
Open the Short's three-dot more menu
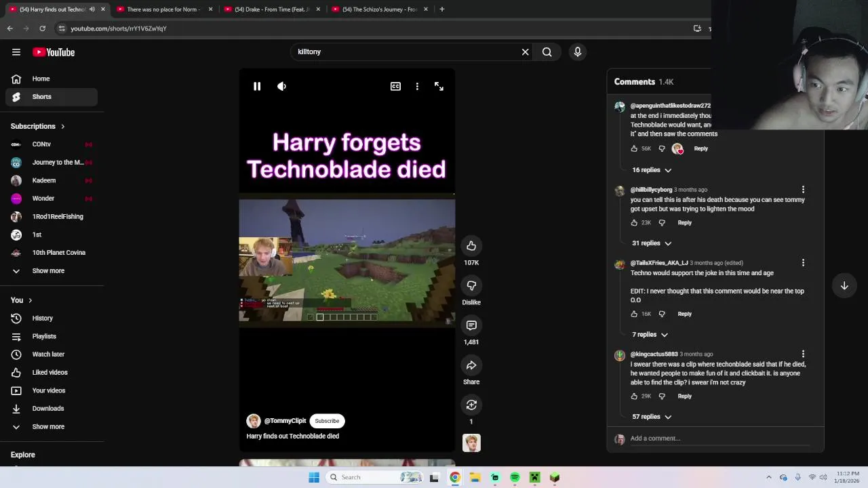coord(417,86)
